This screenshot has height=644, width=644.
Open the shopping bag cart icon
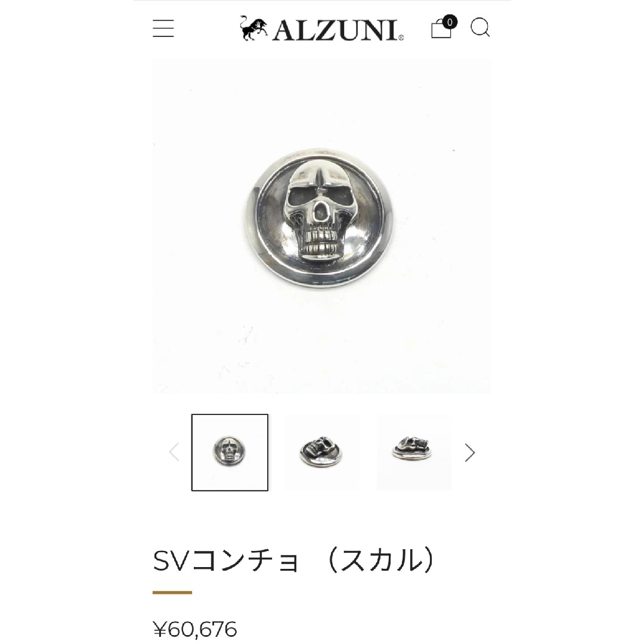click(441, 29)
